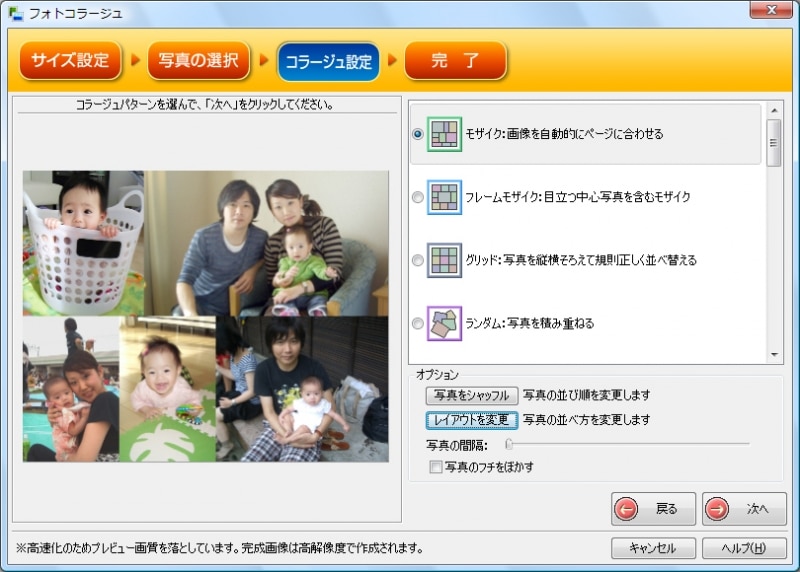The width and height of the screenshot is (800, 572).
Task: Click the Frame Mosaic pattern icon
Action: [444, 197]
